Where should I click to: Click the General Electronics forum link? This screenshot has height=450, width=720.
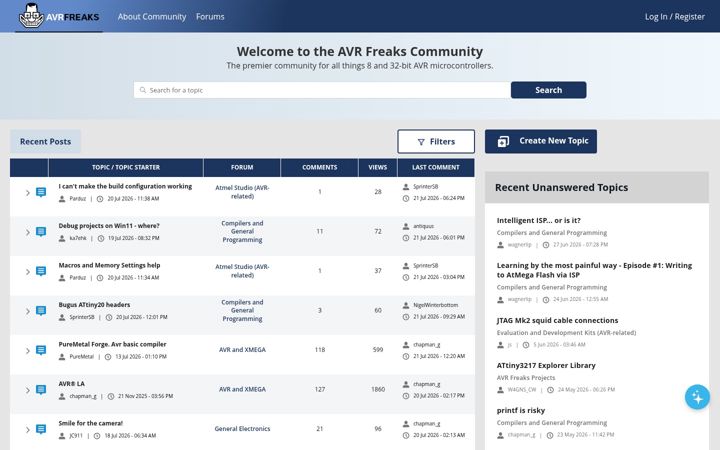[242, 428]
